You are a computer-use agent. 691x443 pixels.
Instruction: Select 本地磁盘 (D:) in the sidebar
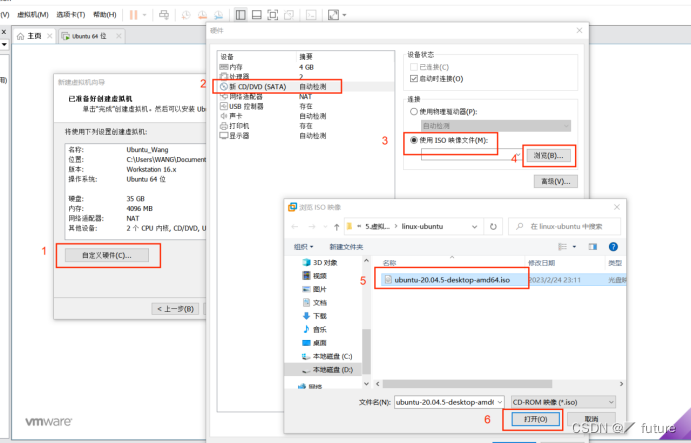click(327, 369)
